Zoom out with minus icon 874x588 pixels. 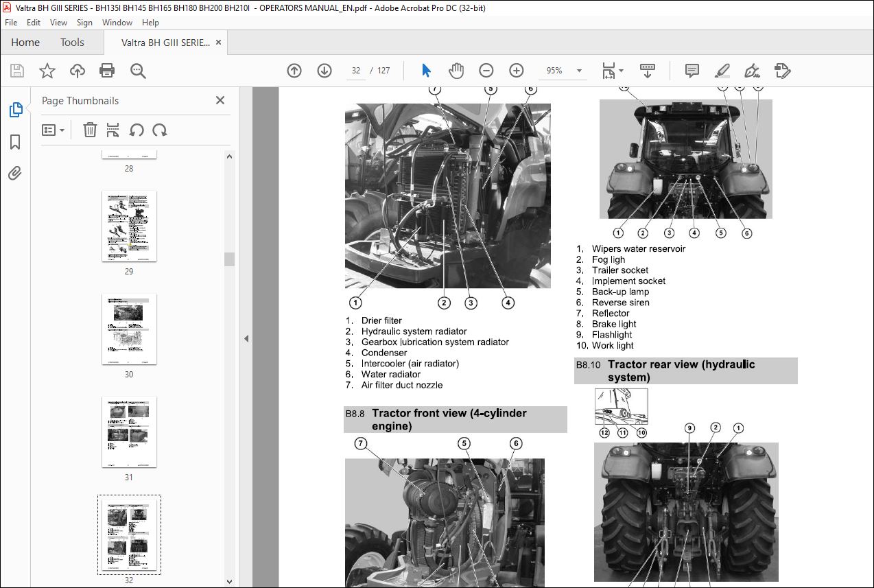[486, 71]
